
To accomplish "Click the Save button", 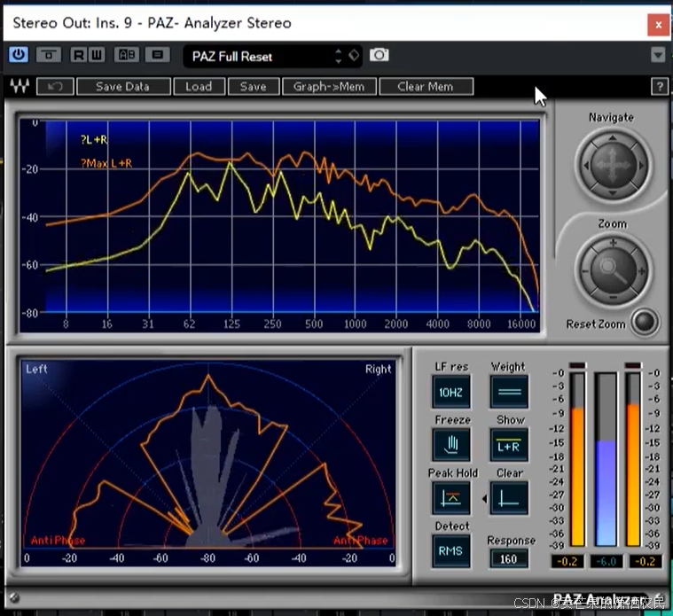I will pos(254,87).
